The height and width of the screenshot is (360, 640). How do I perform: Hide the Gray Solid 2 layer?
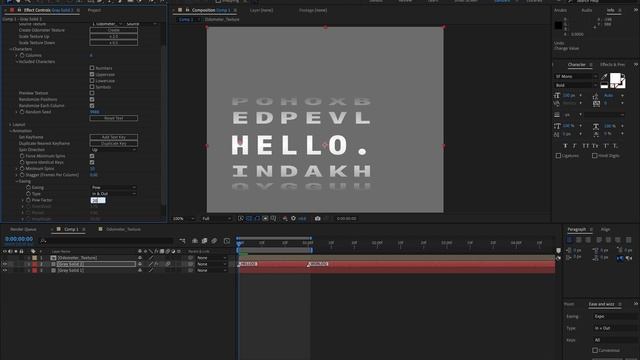(x=4, y=264)
